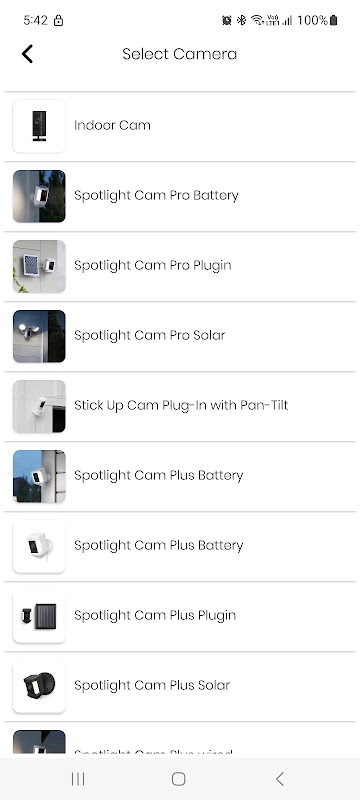360x800 pixels.
Task: Tap Spotlight Cam Pro Solar picture
Action: (x=39, y=336)
